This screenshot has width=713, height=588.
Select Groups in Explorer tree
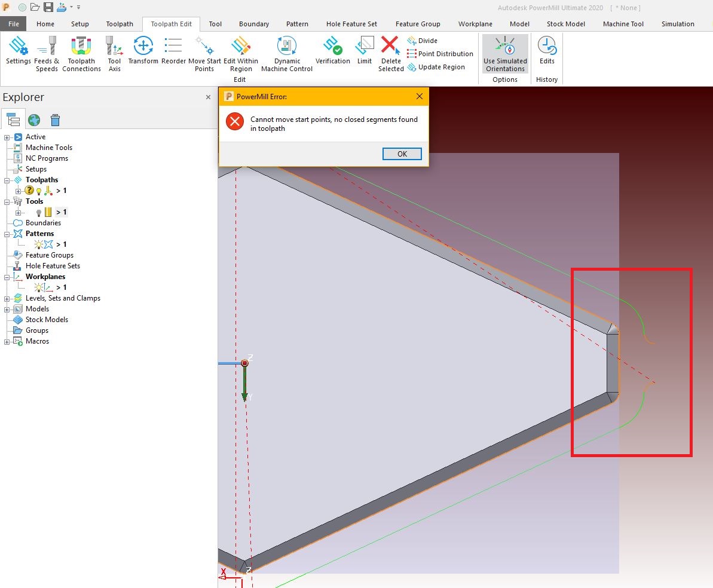click(37, 330)
